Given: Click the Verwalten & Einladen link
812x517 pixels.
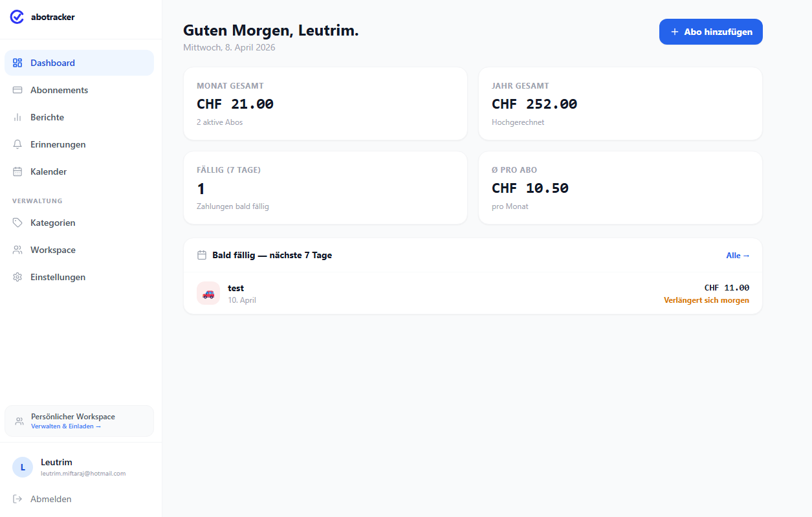Looking at the screenshot, I should [66, 426].
